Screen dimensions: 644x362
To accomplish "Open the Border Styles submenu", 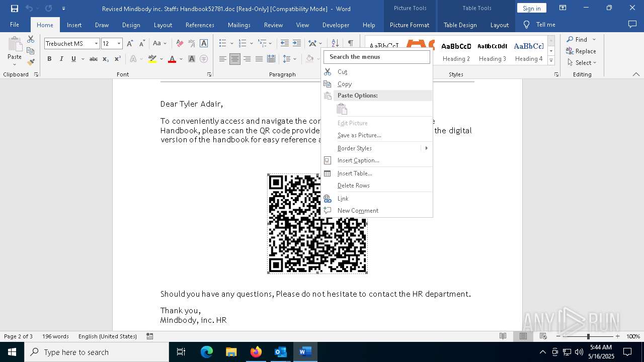I will (x=377, y=148).
